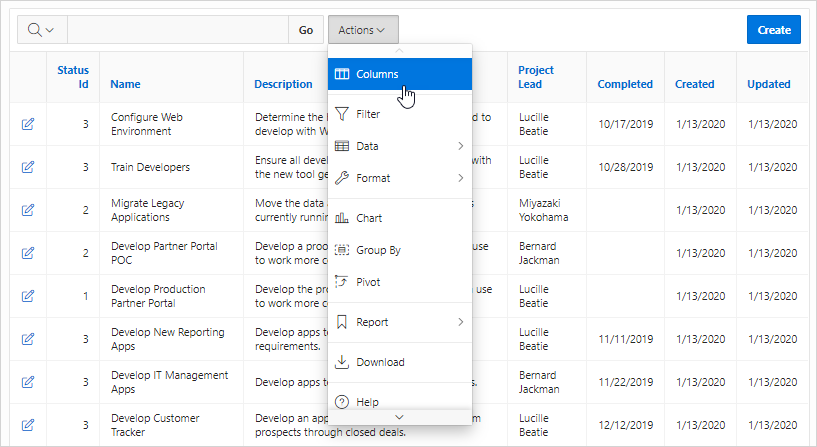Collapse the Actions dropdown button

tap(363, 30)
